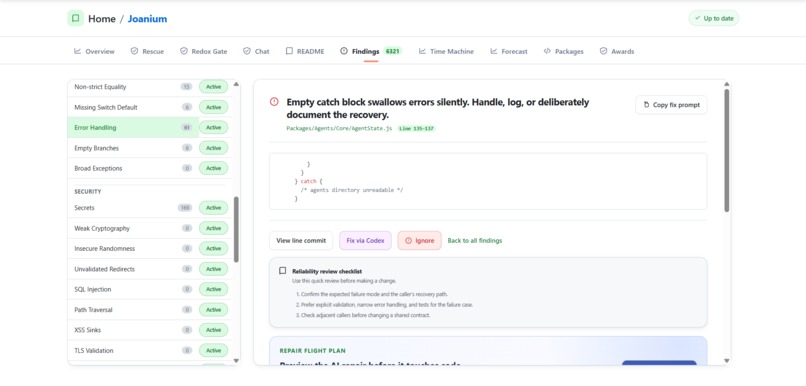Toggle Active status for Broad Exceptions
The image size is (806, 386).
click(x=213, y=168)
